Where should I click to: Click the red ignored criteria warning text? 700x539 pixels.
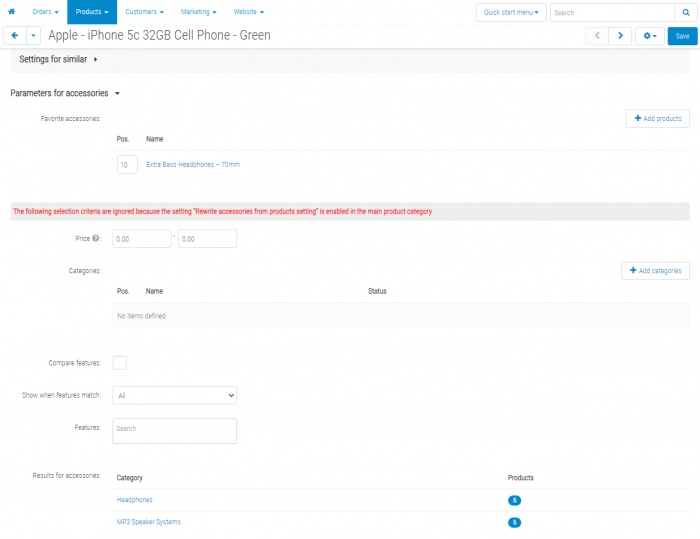[222, 211]
